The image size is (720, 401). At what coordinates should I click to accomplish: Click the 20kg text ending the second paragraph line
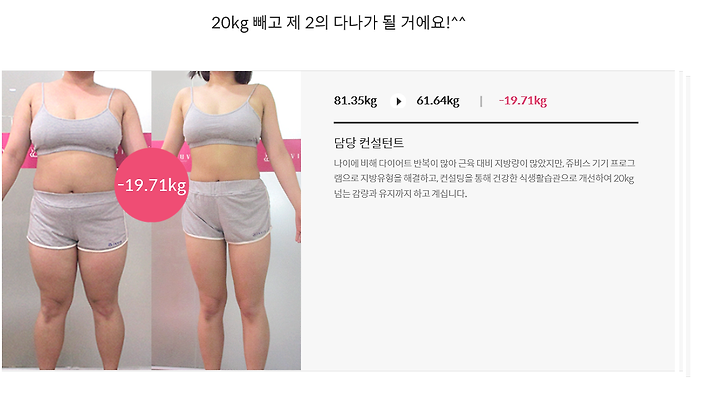pos(624,178)
